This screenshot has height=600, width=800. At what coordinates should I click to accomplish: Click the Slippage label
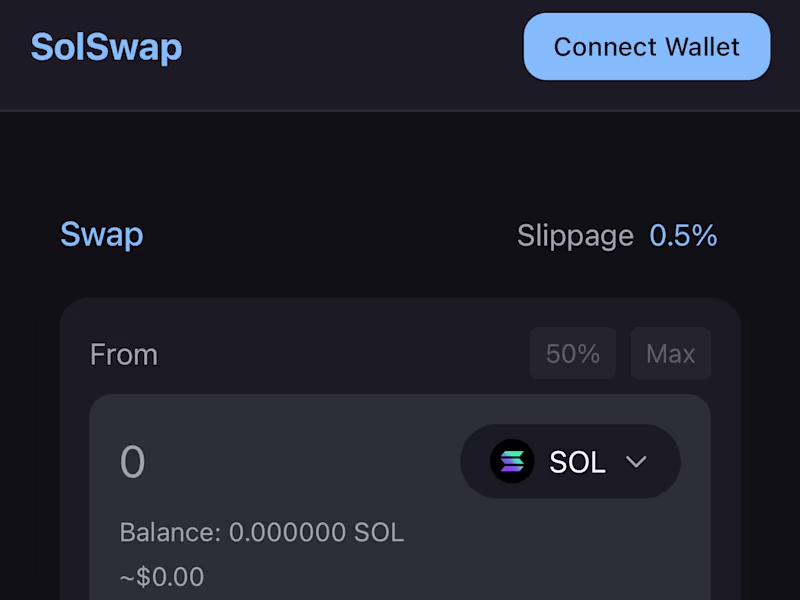(x=575, y=235)
